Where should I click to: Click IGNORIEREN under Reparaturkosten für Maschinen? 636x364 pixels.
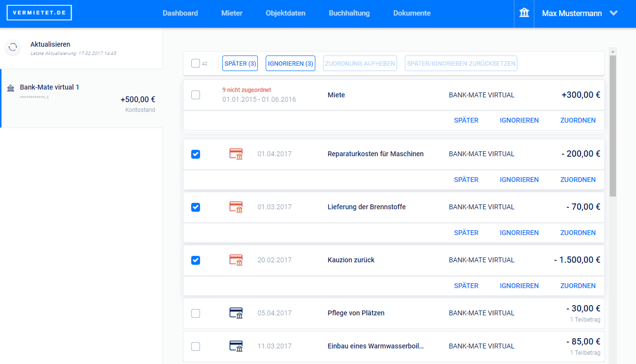[519, 180]
